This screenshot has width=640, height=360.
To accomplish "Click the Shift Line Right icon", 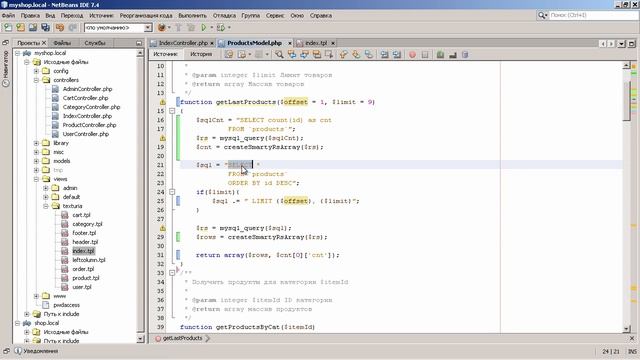I will point(397,54).
